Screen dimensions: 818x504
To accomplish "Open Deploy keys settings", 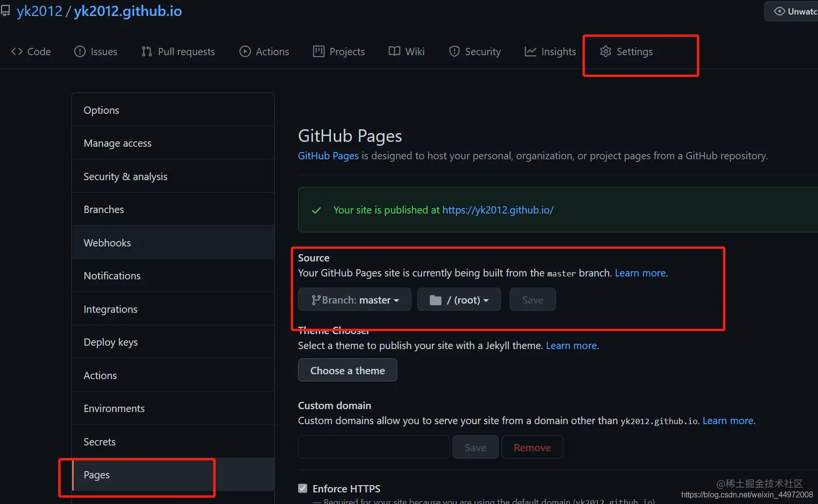I will point(173,342).
